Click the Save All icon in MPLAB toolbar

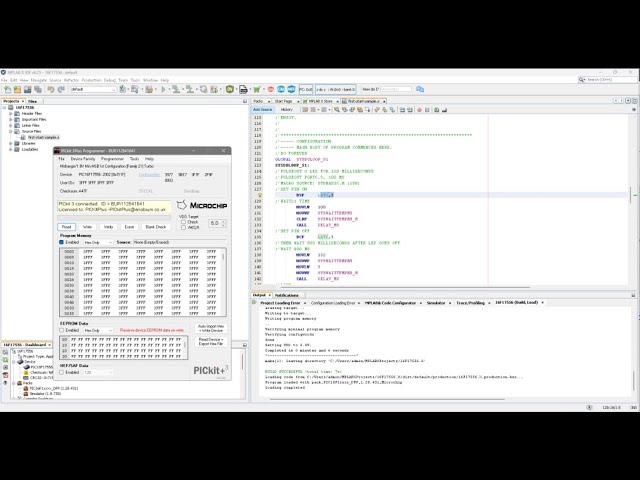(38, 89)
